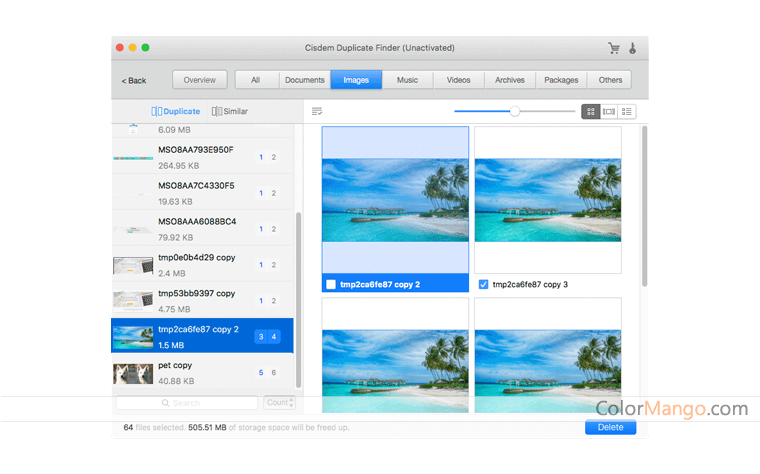Click the Delete button

pos(610,427)
